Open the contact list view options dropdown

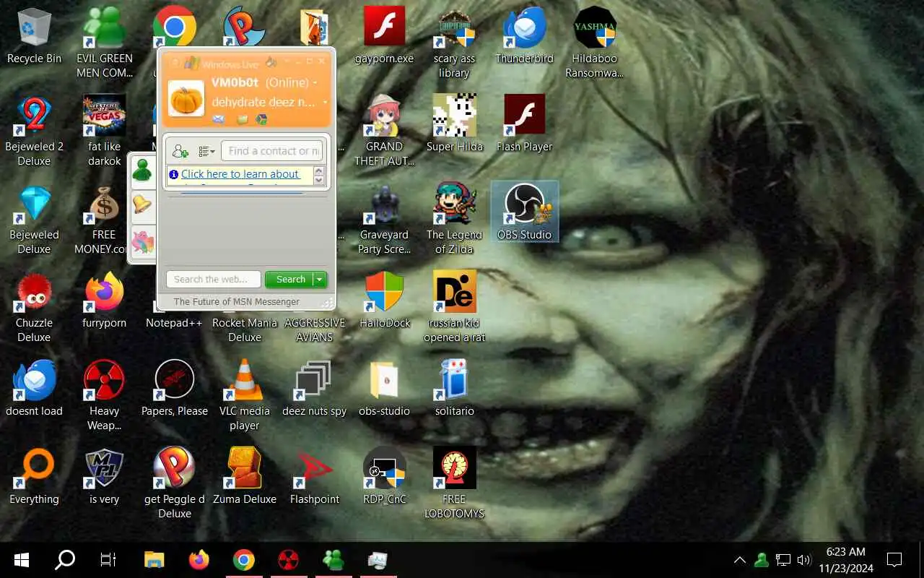(206, 151)
